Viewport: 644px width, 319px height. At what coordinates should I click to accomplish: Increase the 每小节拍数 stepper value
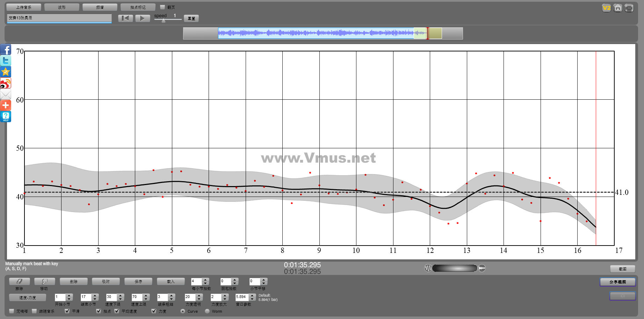(x=206, y=279)
